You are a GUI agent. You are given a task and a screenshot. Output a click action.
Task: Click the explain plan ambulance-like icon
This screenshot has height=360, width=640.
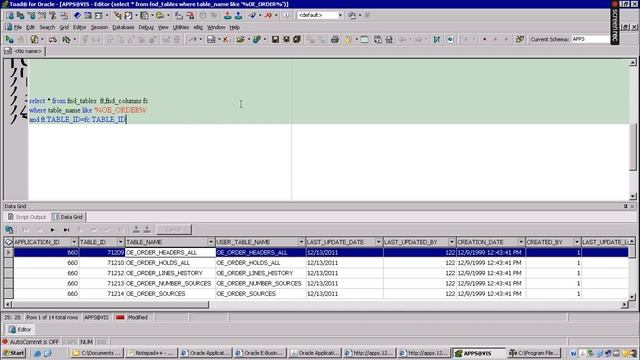tap(53, 40)
